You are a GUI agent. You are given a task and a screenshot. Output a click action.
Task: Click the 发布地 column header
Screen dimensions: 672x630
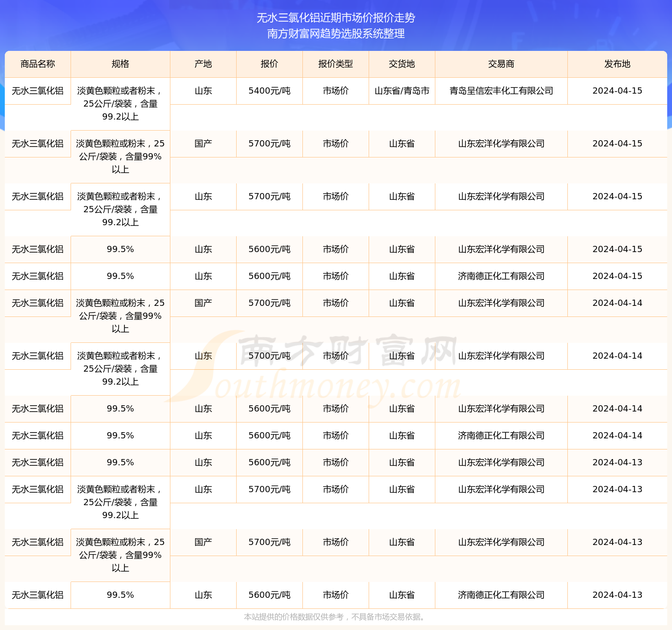(617, 64)
